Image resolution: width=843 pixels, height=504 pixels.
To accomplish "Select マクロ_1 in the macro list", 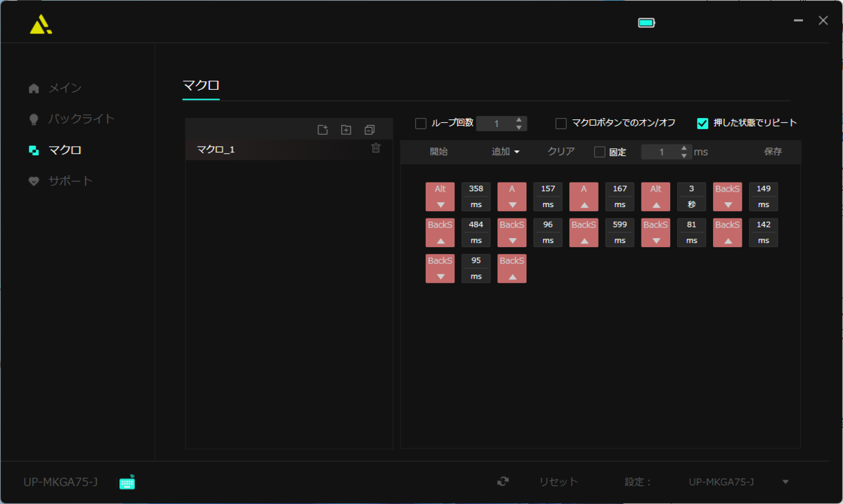I will pos(289,150).
